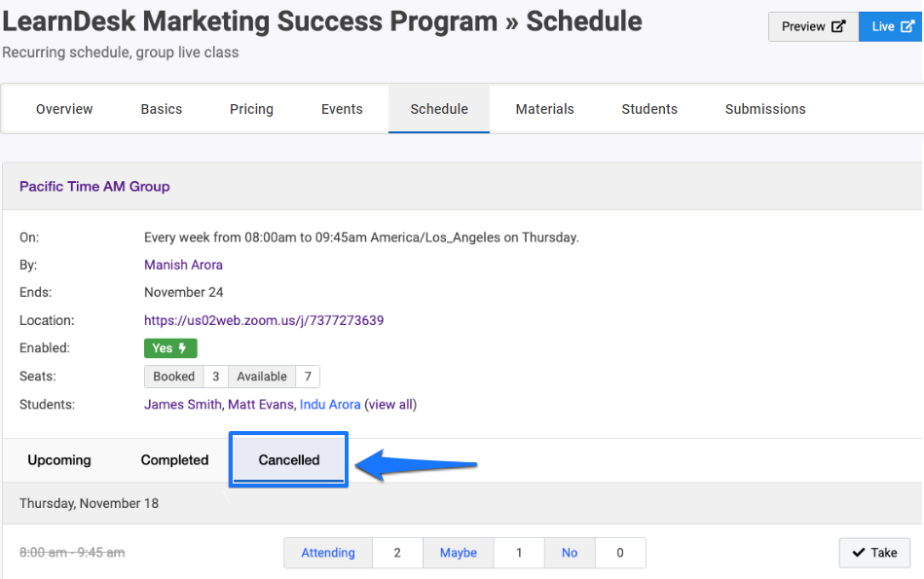The image size is (924, 579).
Task: Open student James Smith's link
Action: 183,405
